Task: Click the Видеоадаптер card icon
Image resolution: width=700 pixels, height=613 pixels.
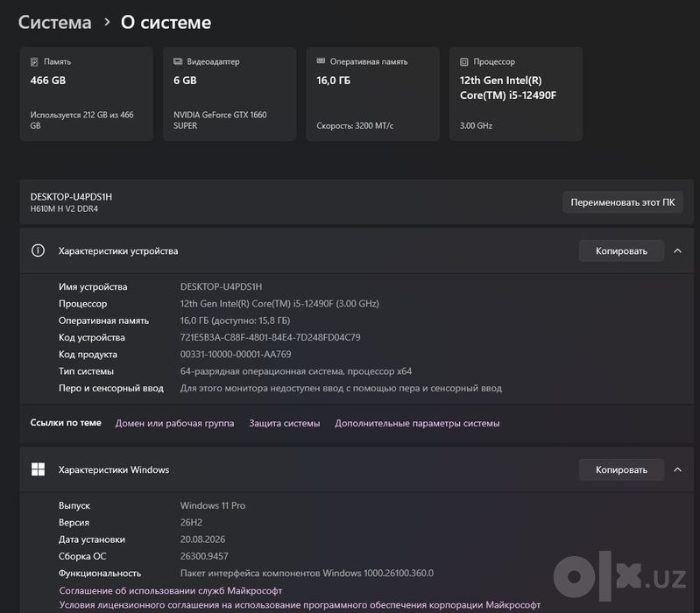Action: (x=178, y=61)
